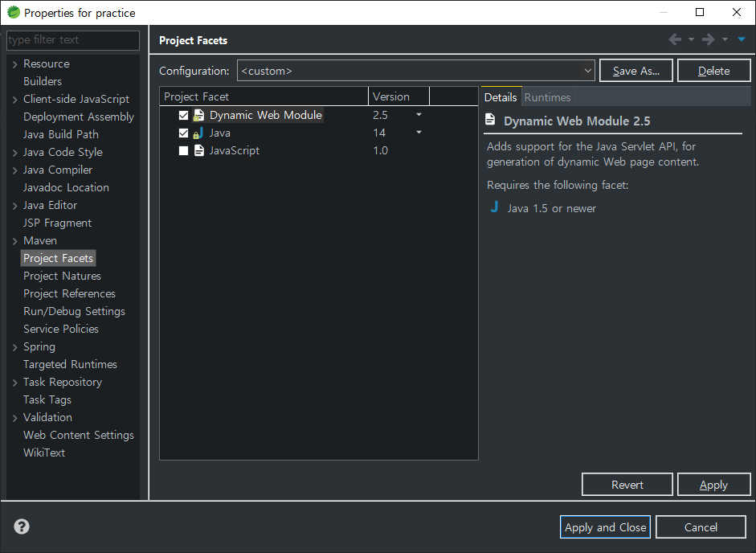The image size is (756, 553).
Task: Focus the type filter text field
Action: (73, 40)
